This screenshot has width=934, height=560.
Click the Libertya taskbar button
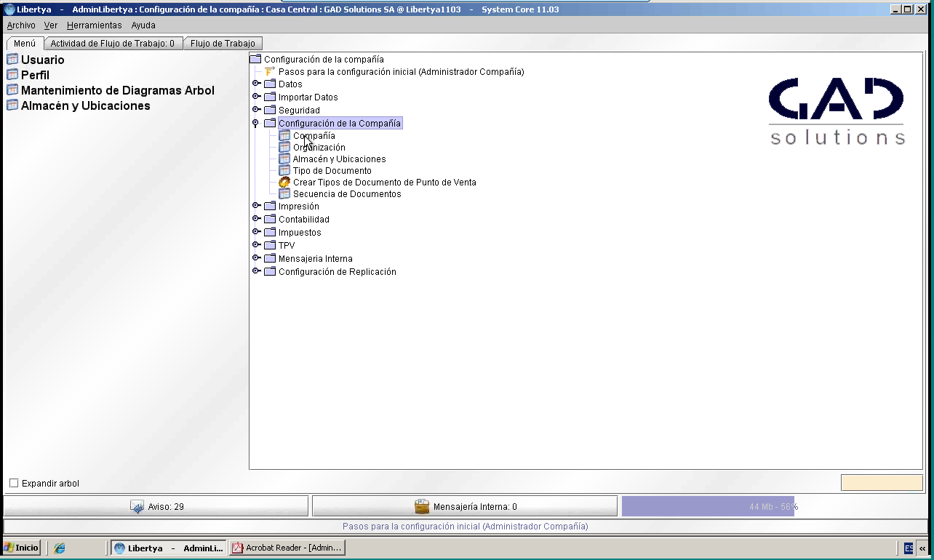click(x=169, y=548)
